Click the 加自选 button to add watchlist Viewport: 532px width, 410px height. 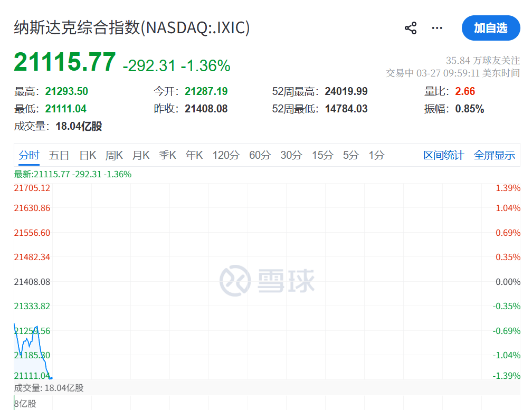tap(491, 28)
